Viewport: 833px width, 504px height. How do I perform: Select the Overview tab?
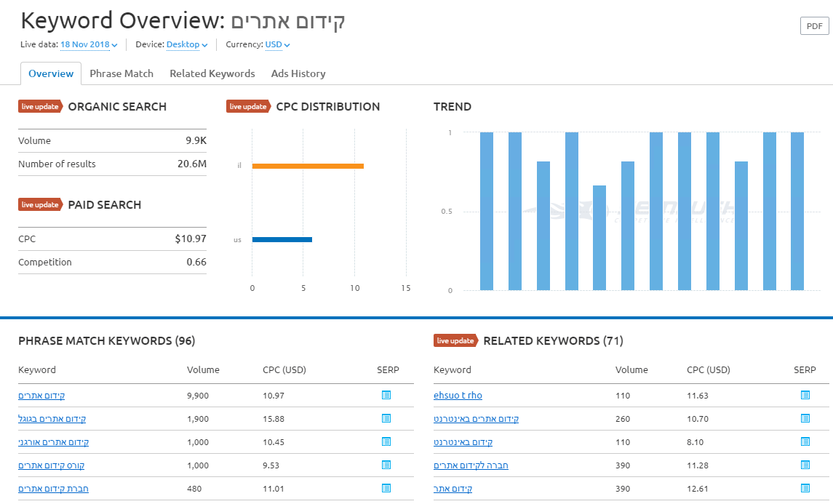(x=51, y=74)
